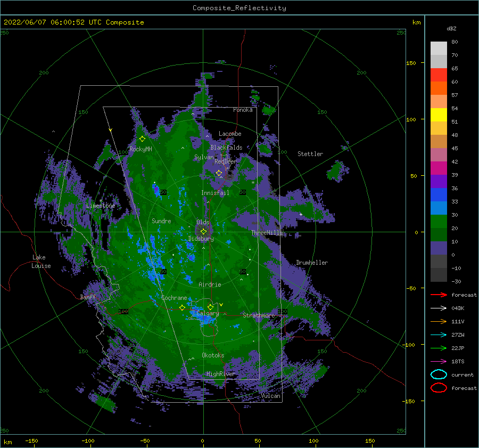This screenshot has height=448, width=479.
Task: Click the HighRiver label
Action: 220,374
